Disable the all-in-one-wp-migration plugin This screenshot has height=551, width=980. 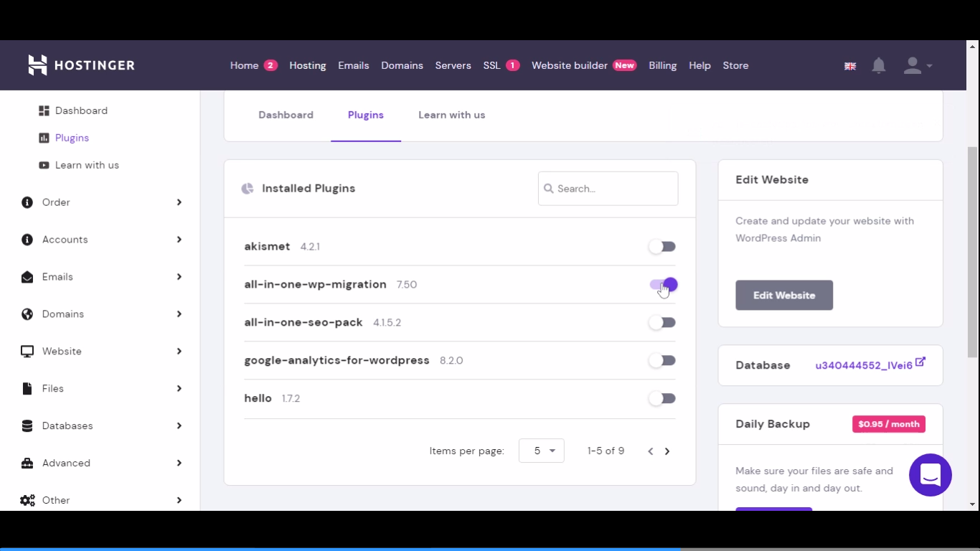[664, 285]
